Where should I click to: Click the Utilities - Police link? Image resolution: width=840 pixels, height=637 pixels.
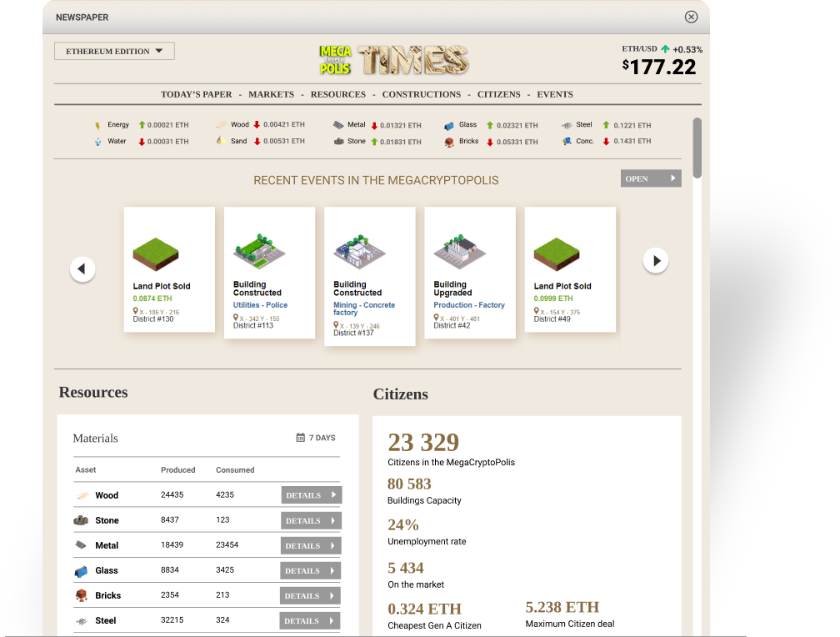[260, 304]
